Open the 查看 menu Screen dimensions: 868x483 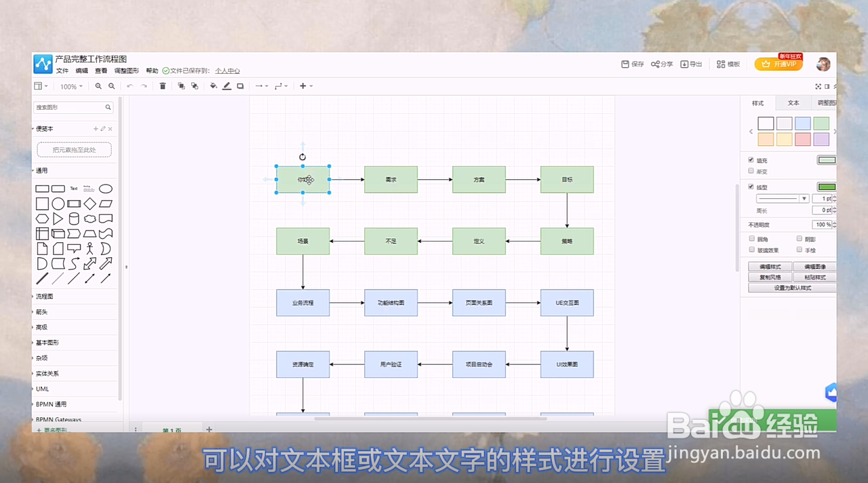pos(101,71)
